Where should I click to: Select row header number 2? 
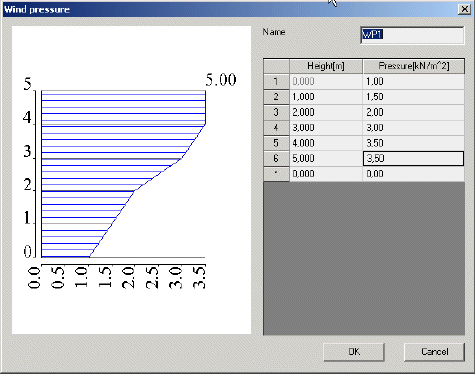tap(276, 97)
